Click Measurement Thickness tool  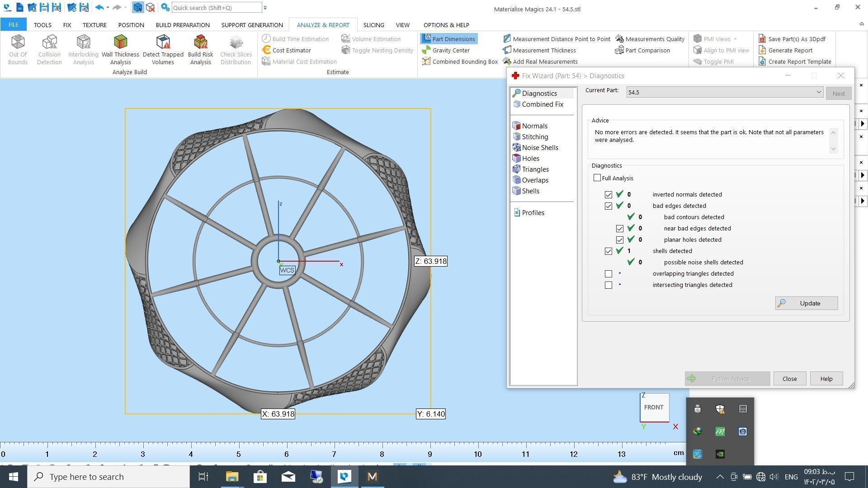coord(544,50)
